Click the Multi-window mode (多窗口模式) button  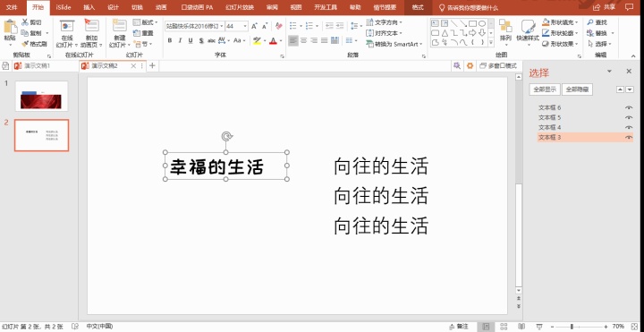click(498, 65)
